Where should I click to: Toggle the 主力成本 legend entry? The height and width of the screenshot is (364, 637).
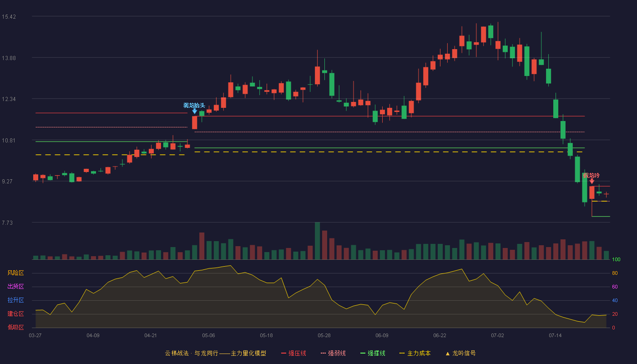tap(415, 353)
